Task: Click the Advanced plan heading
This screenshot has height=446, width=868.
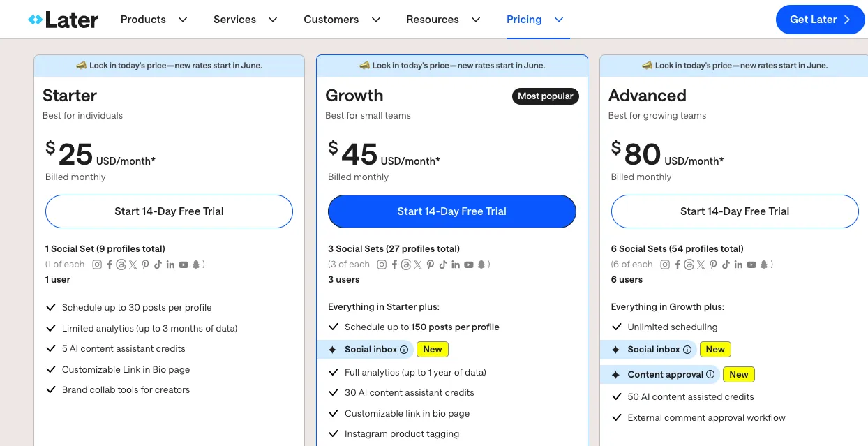Action: pyautogui.click(x=648, y=96)
